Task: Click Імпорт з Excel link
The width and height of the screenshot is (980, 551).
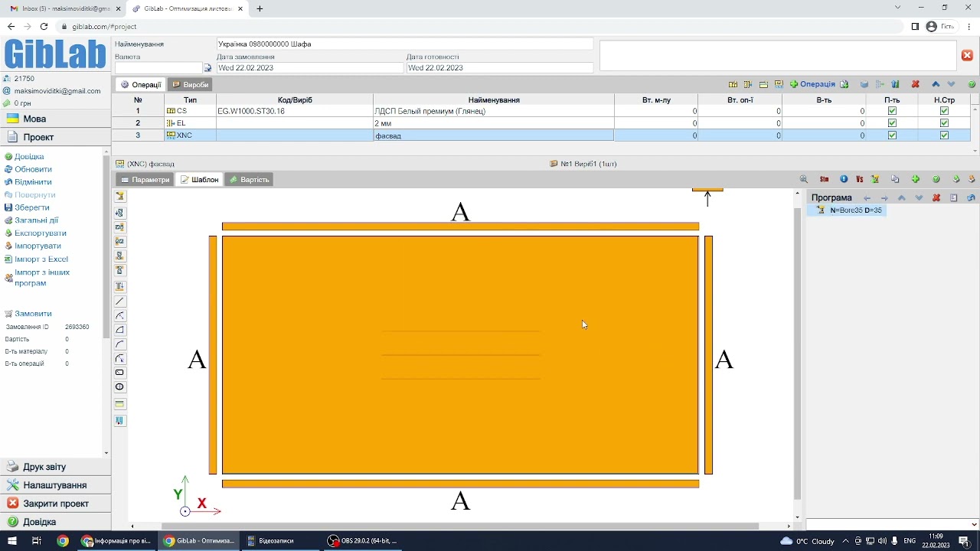Action: pos(41,259)
